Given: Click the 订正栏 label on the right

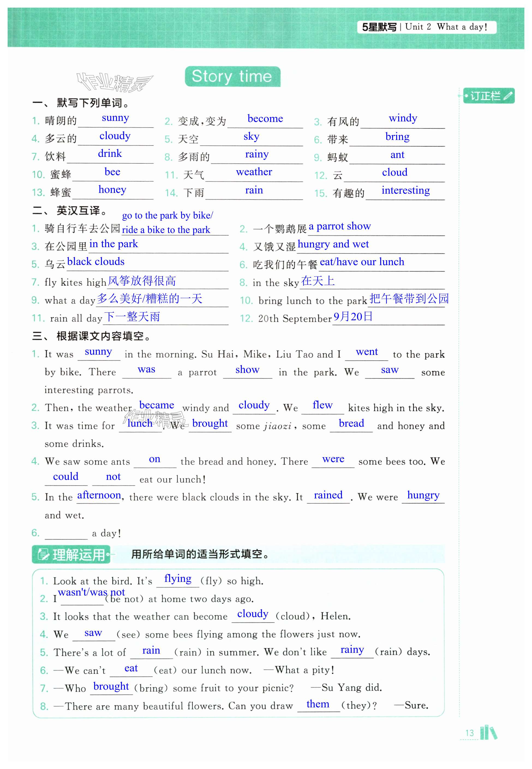Looking at the screenshot, I should (485, 96).
